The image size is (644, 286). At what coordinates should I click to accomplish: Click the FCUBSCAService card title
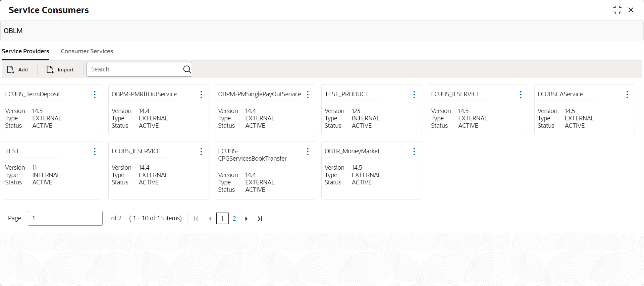click(560, 94)
